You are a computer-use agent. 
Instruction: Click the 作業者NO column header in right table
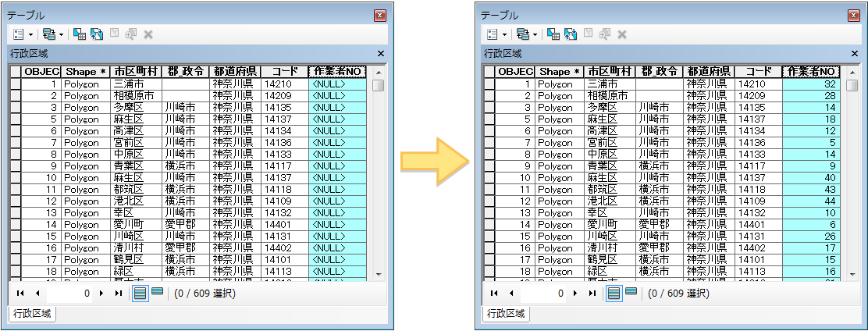[810, 71]
